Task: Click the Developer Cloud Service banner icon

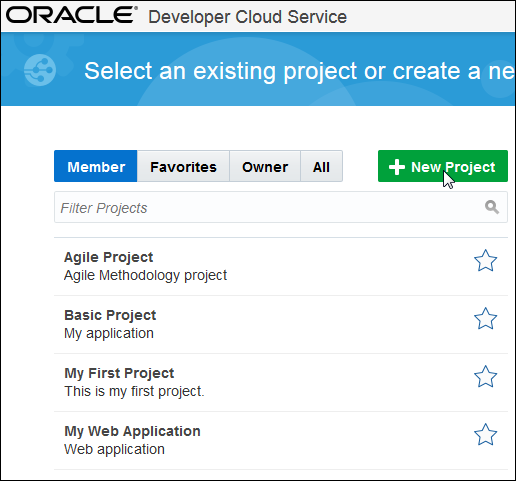Action: pos(40,70)
